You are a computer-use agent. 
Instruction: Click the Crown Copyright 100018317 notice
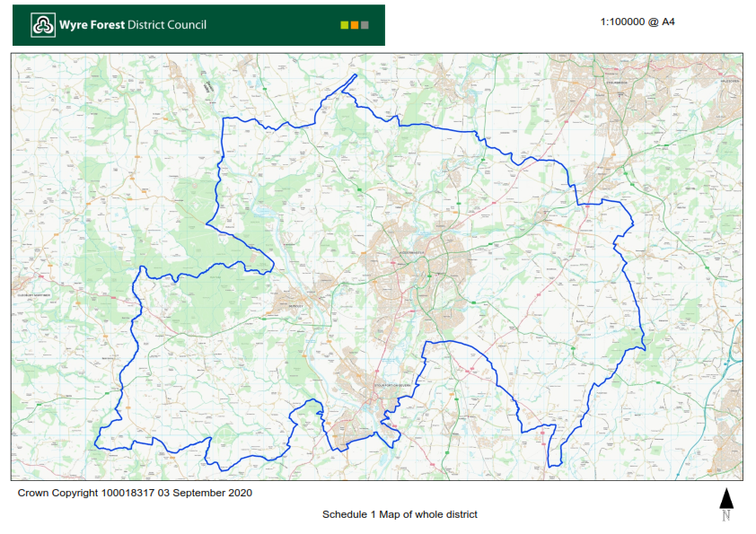[x=135, y=493]
